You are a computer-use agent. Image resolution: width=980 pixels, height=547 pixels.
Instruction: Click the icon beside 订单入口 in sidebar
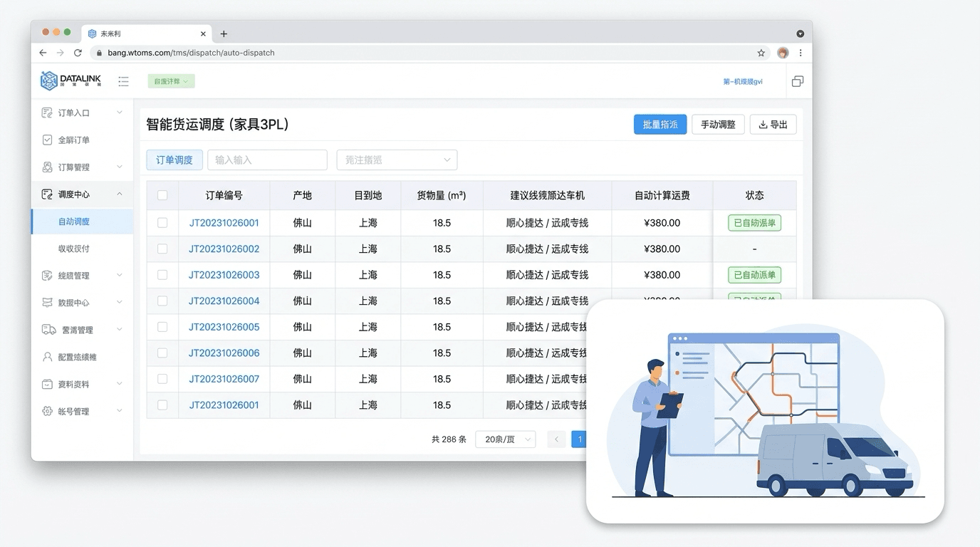47,113
